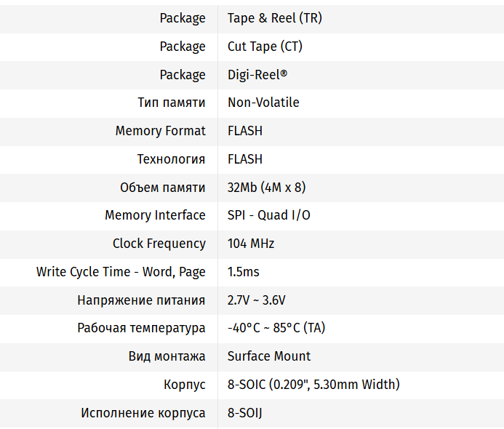Select the "8-SOIJ" package case value
This screenshot has height=429, width=504.
(244, 413)
